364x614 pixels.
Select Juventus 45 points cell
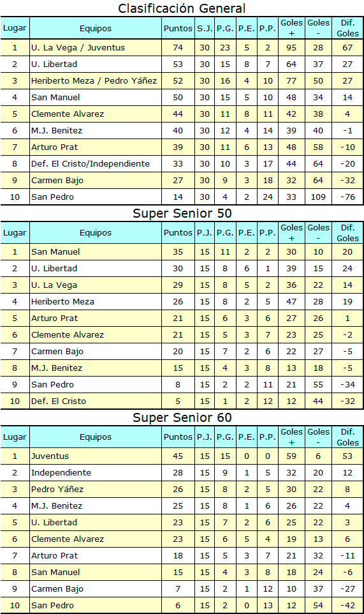(178, 456)
